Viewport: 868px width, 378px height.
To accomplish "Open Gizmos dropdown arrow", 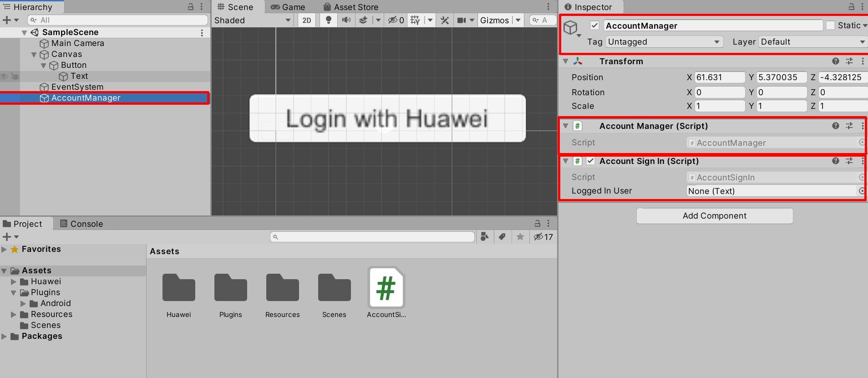I will tap(518, 20).
